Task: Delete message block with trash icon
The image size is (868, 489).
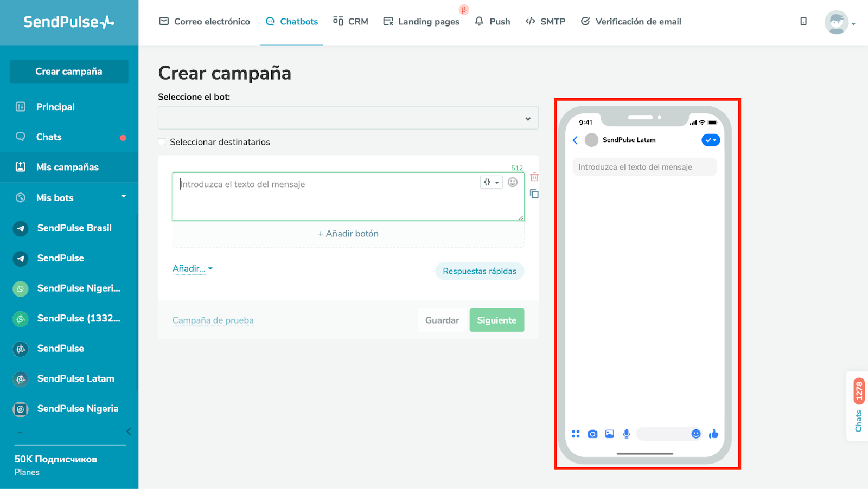Action: tap(534, 177)
